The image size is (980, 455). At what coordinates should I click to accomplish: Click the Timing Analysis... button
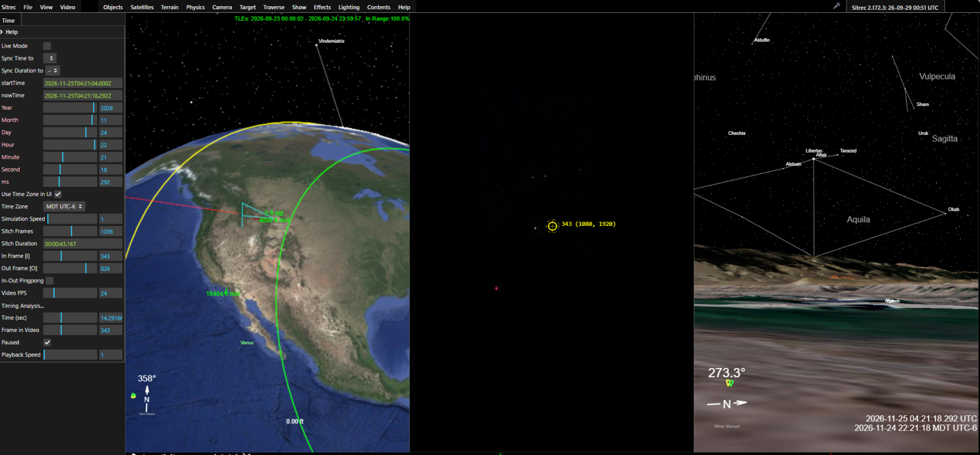tap(23, 306)
